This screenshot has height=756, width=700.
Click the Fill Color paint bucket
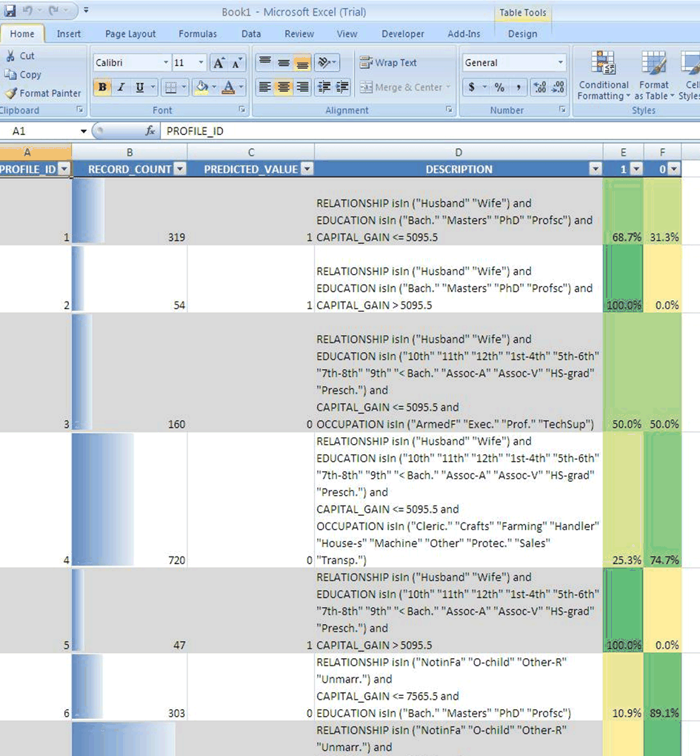coord(201,87)
